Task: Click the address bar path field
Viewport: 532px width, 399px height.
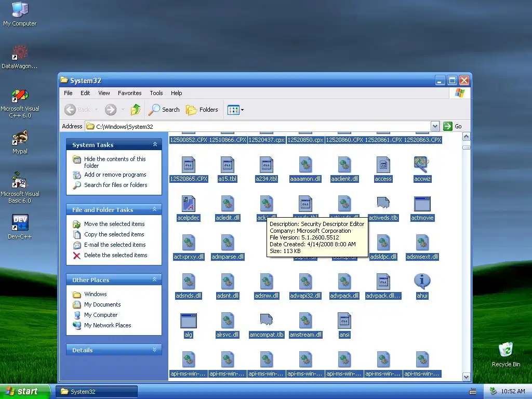Action: click(x=258, y=126)
